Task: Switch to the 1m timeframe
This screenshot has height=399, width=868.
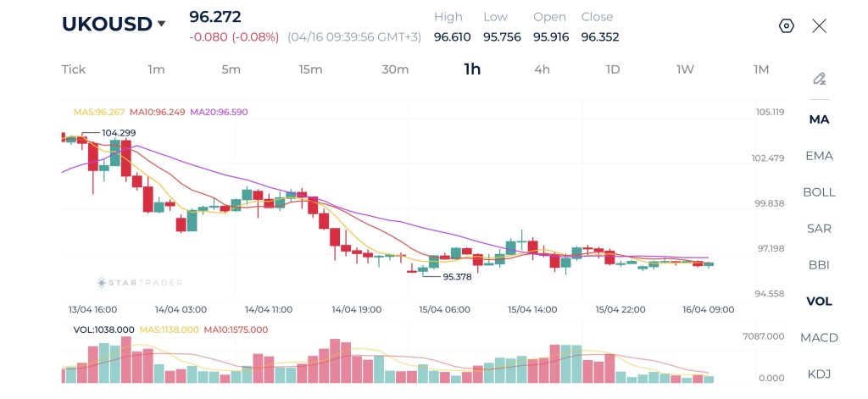Action: pos(156,69)
